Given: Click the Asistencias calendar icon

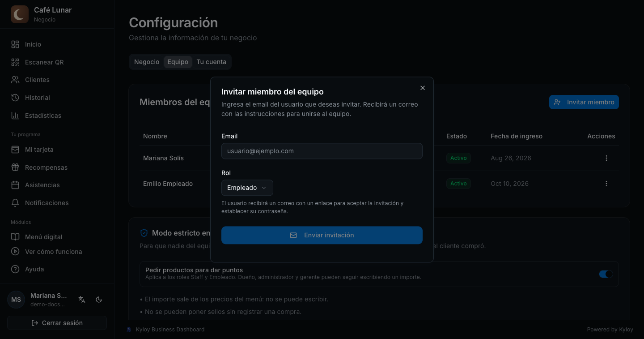Looking at the screenshot, I should coord(15,185).
